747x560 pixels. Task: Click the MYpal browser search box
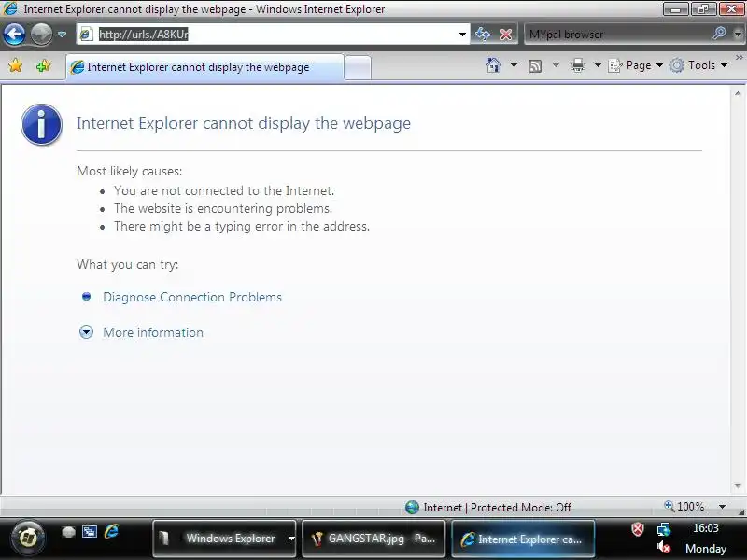[617, 35]
